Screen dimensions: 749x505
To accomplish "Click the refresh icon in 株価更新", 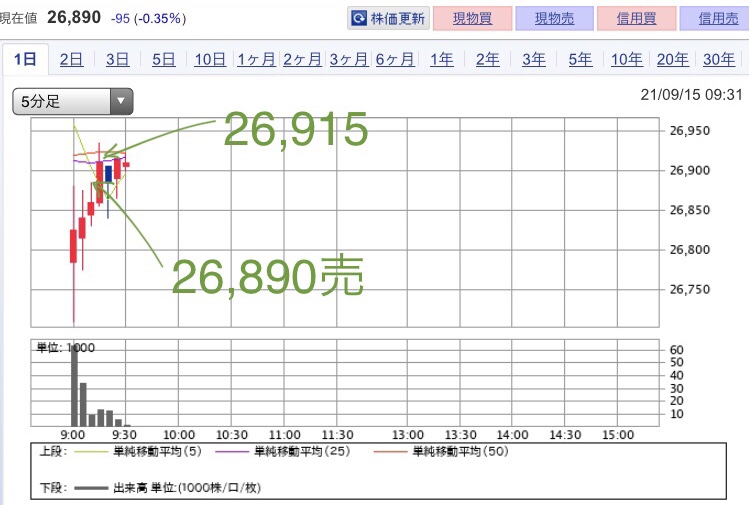I will coord(359,19).
